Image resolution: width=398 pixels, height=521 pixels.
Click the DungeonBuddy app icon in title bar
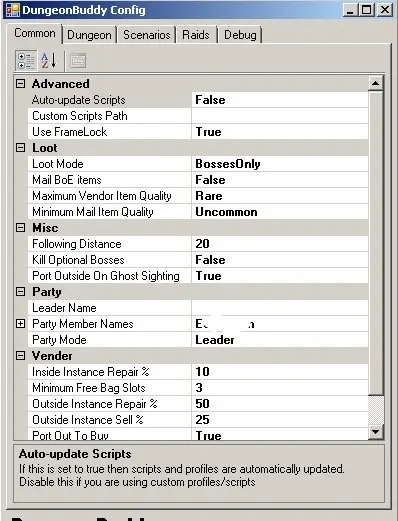point(13,10)
